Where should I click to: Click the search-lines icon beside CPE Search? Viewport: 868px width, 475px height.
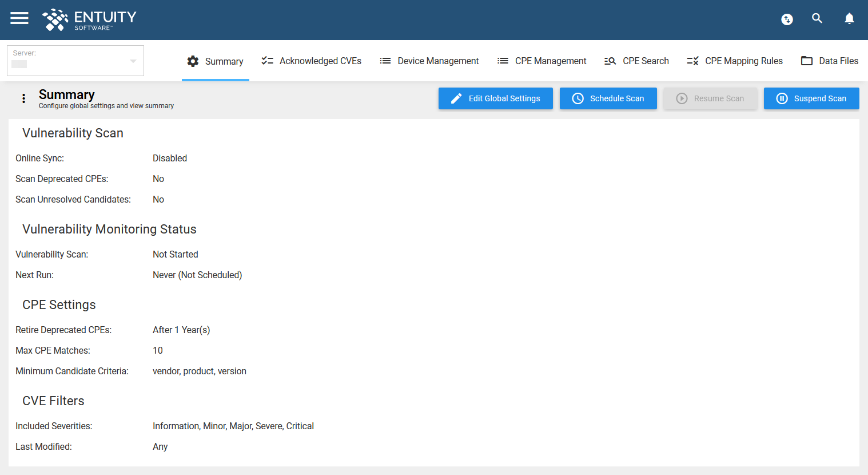click(610, 60)
